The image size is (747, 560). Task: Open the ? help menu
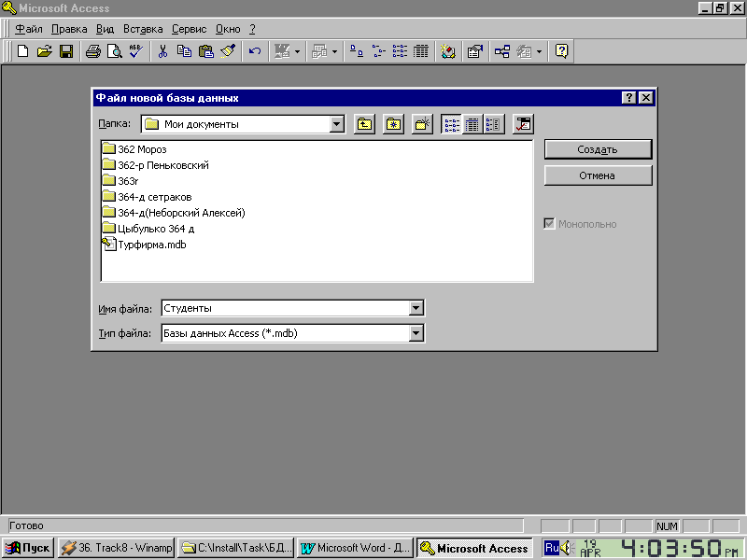tap(252, 29)
